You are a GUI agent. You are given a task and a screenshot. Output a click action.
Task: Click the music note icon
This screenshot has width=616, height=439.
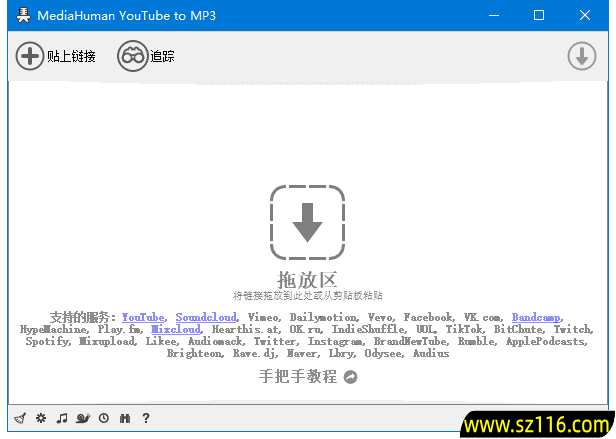[x=62, y=418]
